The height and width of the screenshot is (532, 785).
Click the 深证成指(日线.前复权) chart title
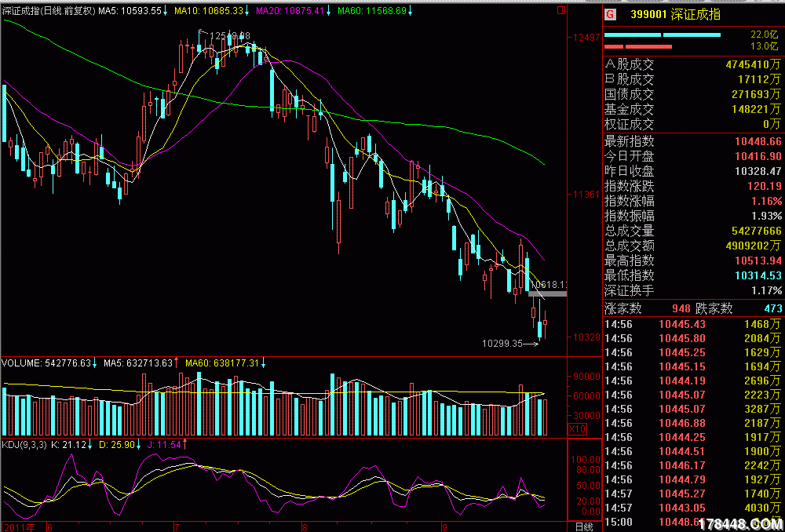[x=49, y=11]
